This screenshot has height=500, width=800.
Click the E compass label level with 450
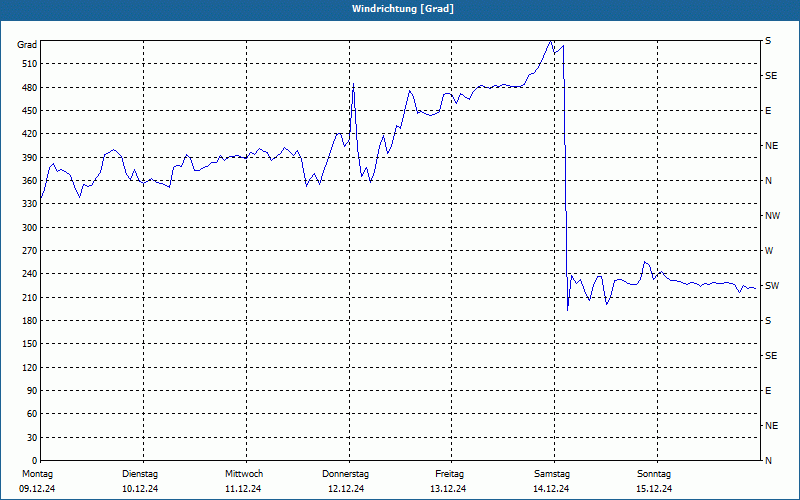click(x=768, y=111)
